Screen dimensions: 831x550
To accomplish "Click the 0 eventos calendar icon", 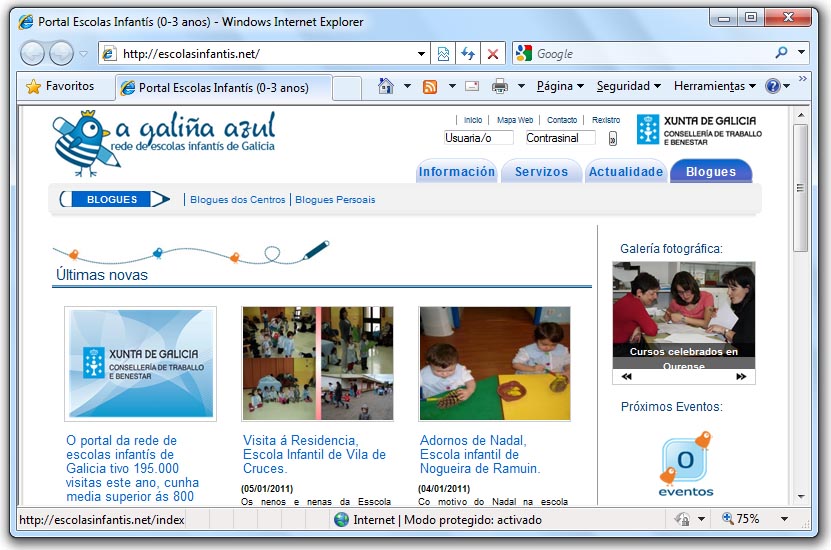I will pos(686,465).
